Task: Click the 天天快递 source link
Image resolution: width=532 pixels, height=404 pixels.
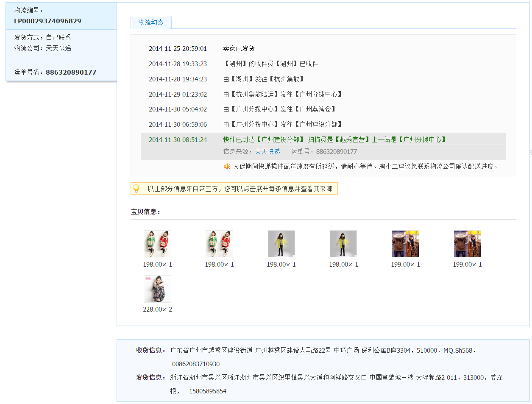Action: [267, 151]
